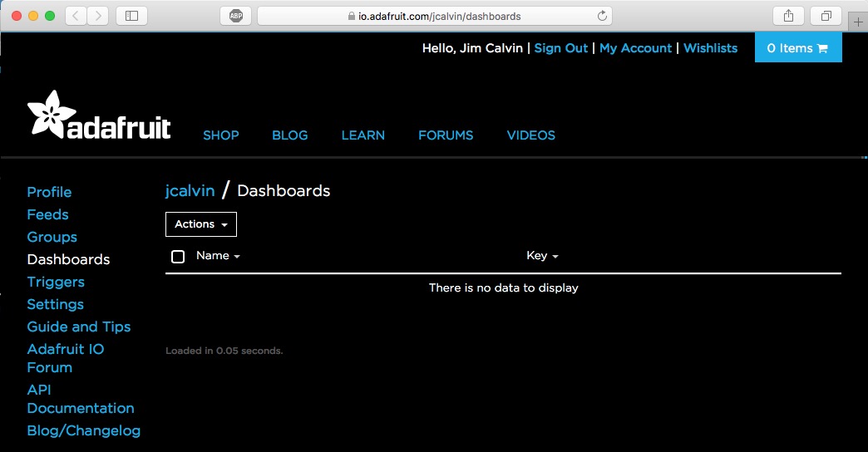This screenshot has width=868, height=452.
Task: Open the FORUMS navigation item
Action: (x=446, y=135)
